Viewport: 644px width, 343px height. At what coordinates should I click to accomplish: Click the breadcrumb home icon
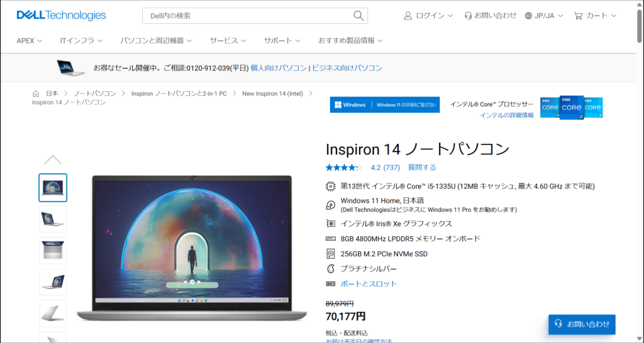point(36,94)
